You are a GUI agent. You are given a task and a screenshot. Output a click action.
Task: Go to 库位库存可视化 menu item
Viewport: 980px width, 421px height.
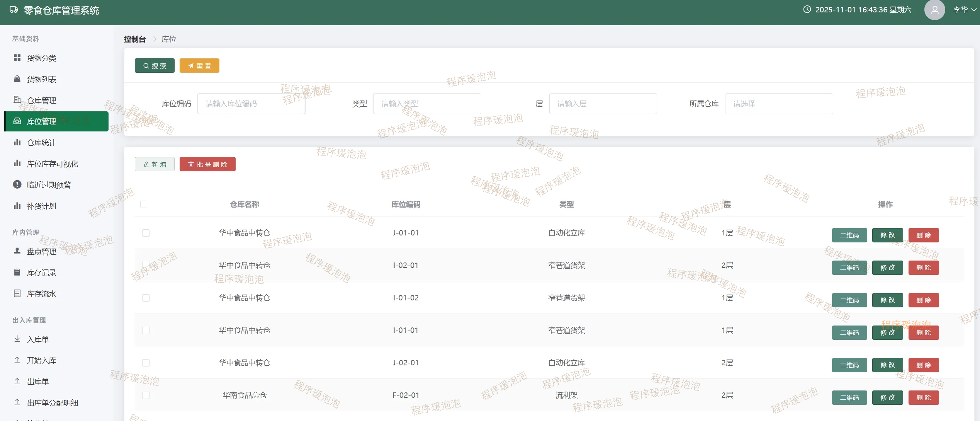pos(53,164)
